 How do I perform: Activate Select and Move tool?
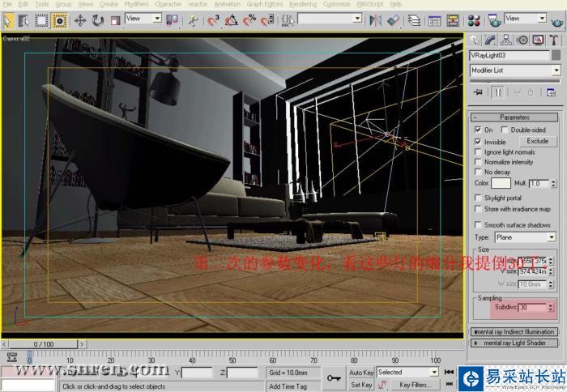80,20
